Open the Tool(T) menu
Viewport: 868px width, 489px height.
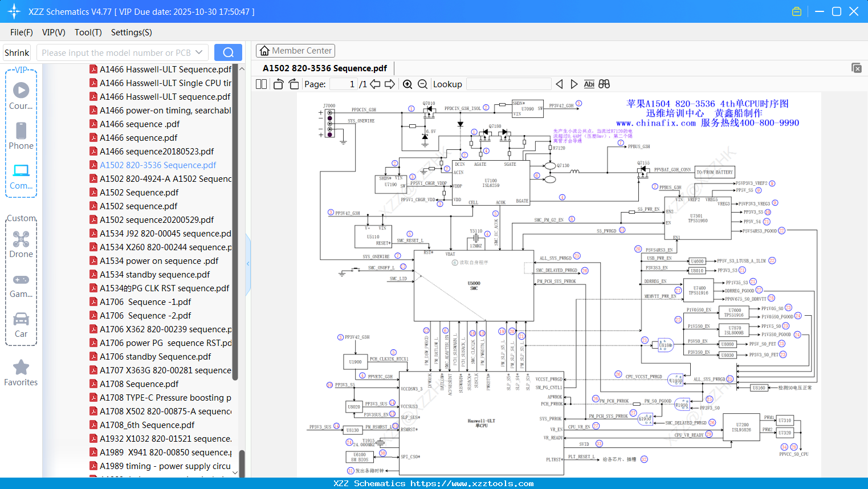(88, 32)
